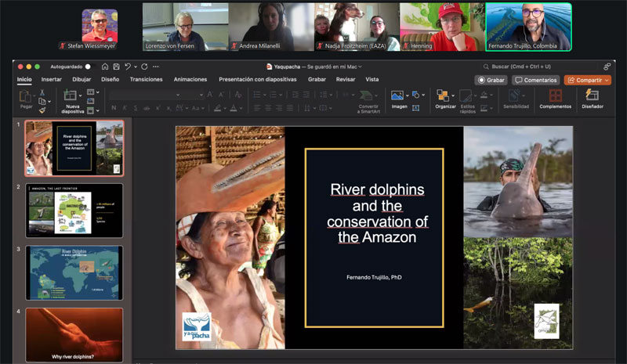Viewport: 627px width, 364px height.
Task: Click the Nueva diapositiva slide icon
Action: [x=70, y=95]
